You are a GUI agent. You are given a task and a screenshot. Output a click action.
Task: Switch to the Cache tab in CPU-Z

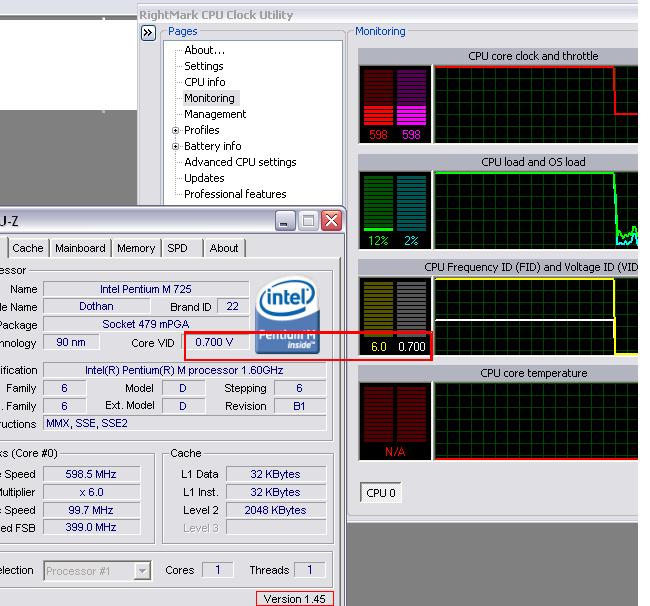click(x=28, y=248)
